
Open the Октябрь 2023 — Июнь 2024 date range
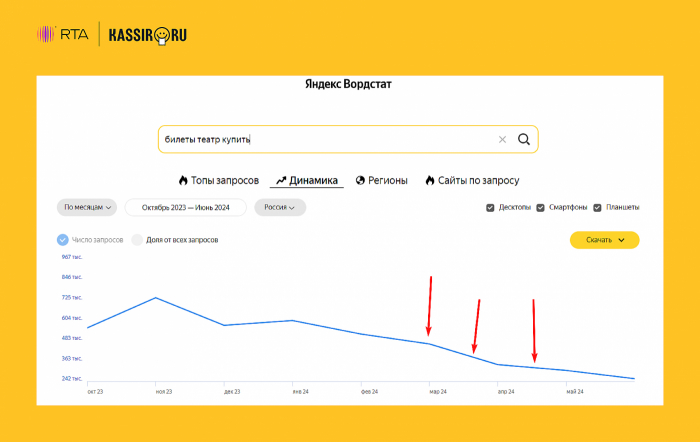(186, 207)
